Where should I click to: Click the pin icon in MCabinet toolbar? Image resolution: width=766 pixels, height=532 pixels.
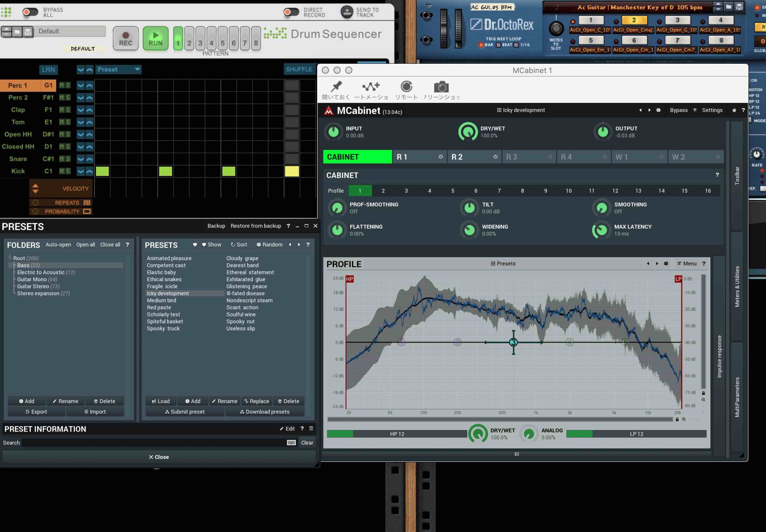336,87
